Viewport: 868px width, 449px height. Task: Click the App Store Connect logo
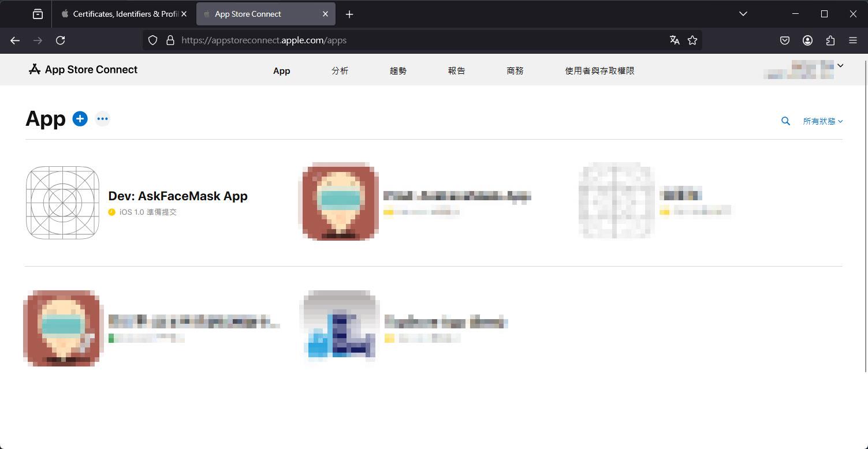coord(83,70)
